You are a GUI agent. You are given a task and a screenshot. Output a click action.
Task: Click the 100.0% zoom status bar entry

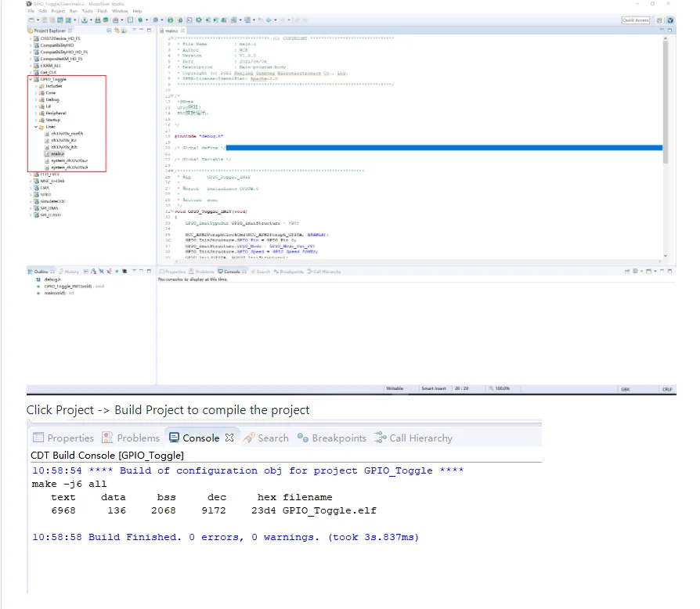pyautogui.click(x=499, y=388)
